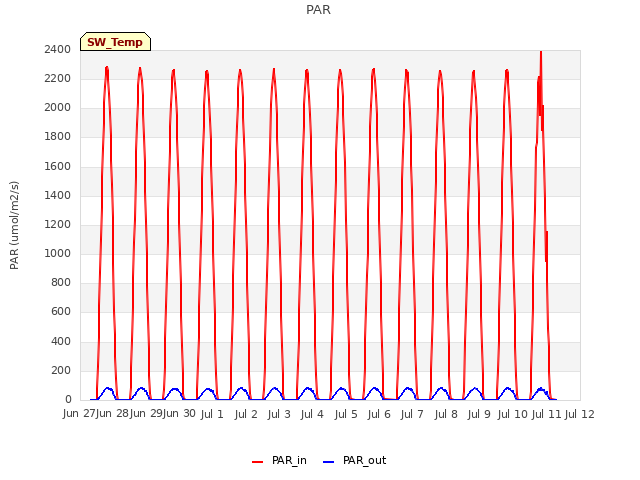Click the Jun 27 x-axis date label

pyautogui.click(x=79, y=414)
